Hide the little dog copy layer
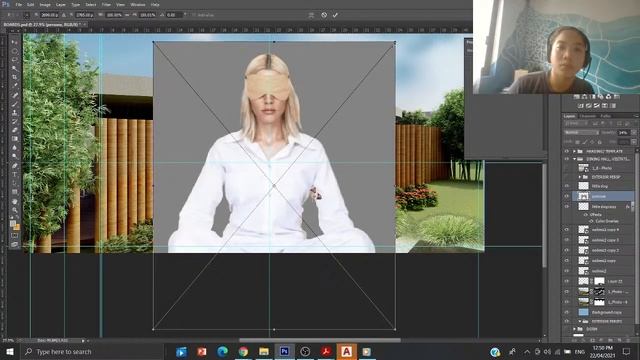Image resolution: width=640 pixels, height=360 pixels. (567, 207)
